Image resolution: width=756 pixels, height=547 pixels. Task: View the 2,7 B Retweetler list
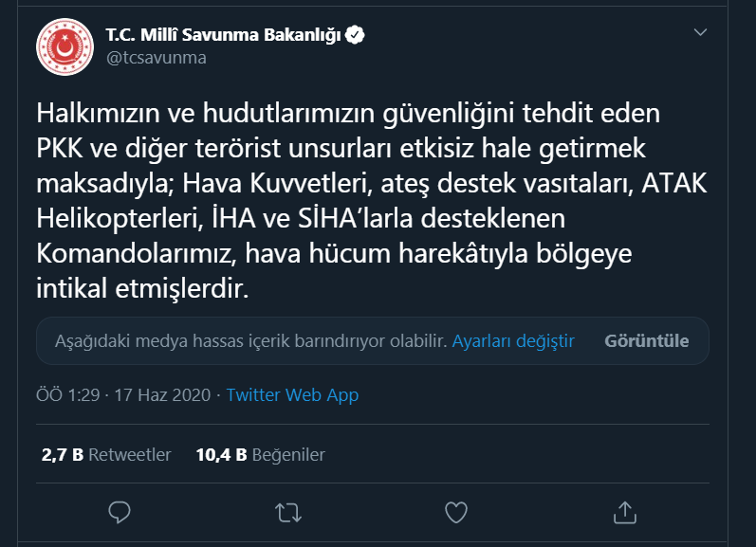(106, 454)
